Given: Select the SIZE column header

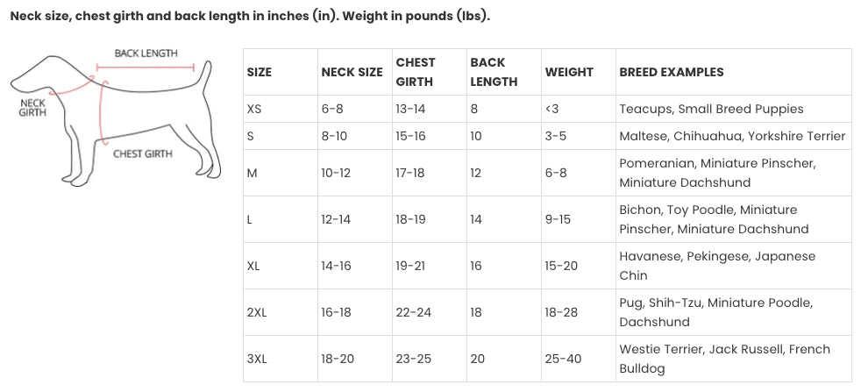Looking at the screenshot, I should click(x=259, y=72).
